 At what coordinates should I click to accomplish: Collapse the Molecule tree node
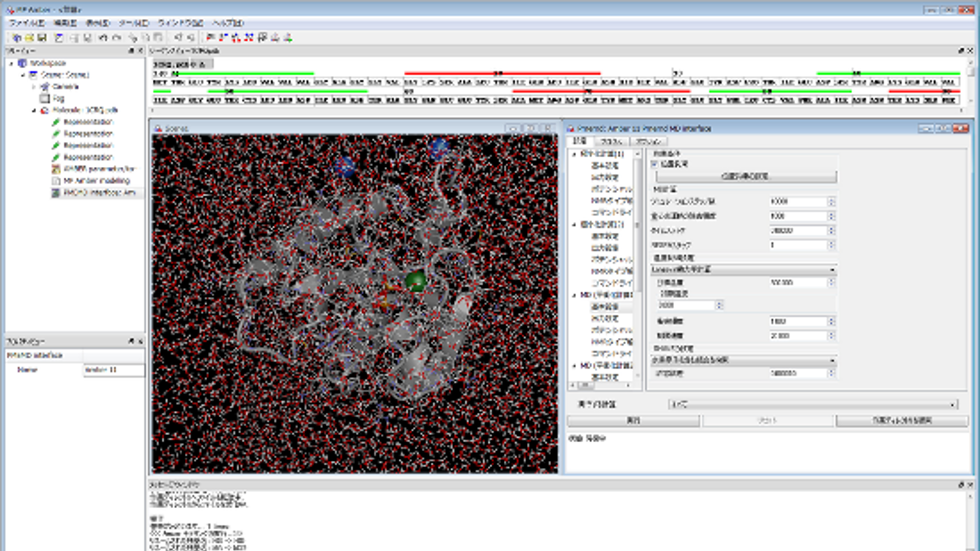34,110
